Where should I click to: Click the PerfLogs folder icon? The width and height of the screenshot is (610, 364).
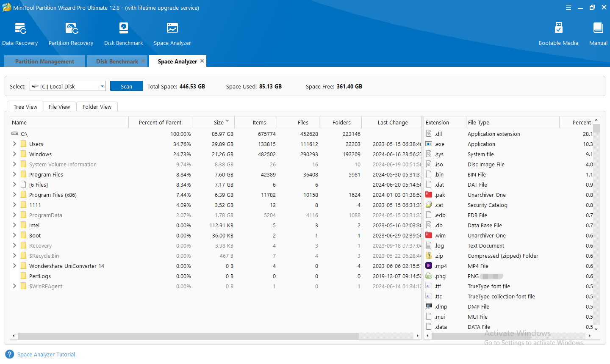23,276
